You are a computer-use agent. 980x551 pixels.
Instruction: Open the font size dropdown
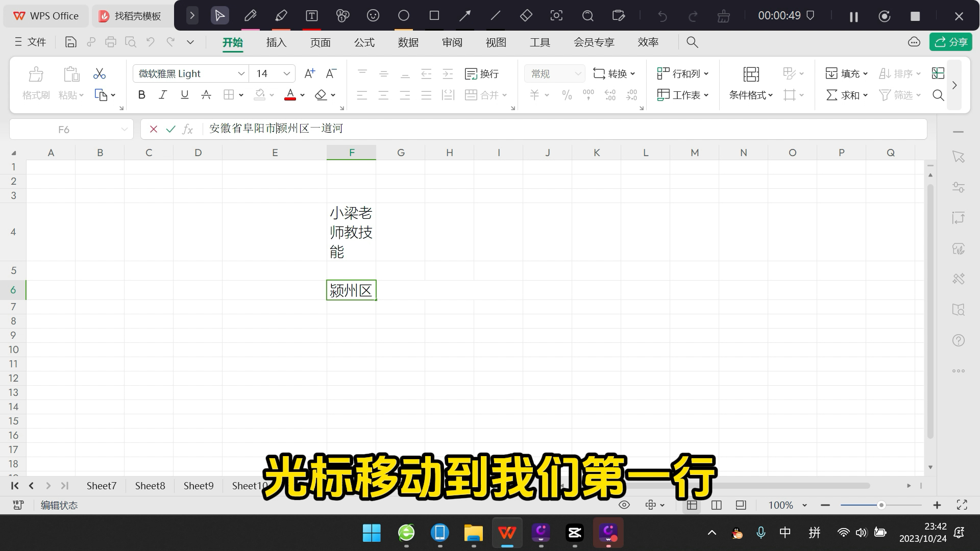[286, 73]
